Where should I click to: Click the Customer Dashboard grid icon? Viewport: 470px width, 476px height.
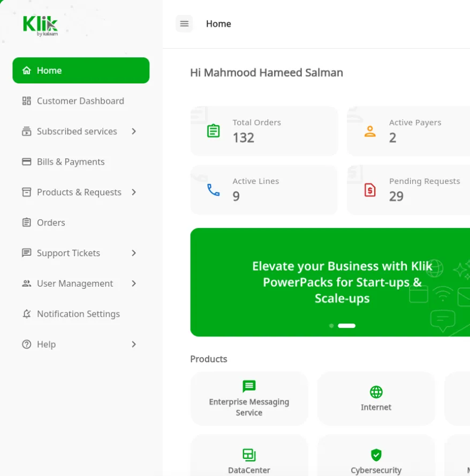coord(26,101)
